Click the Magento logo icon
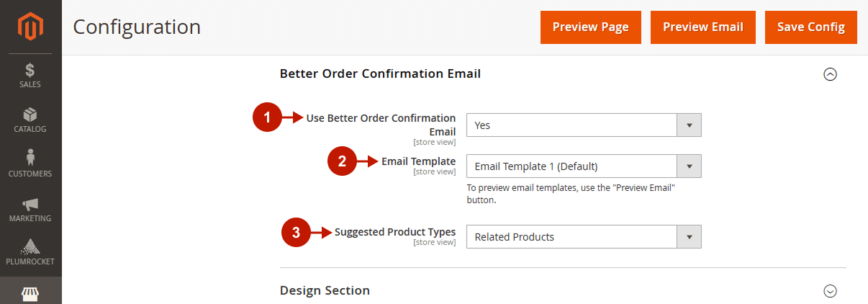The width and height of the screenshot is (868, 304). click(30, 27)
